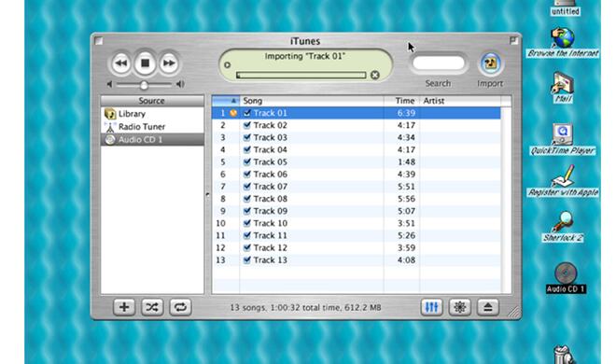Sort by the track number column header
This screenshot has height=364, width=616.
[226, 101]
